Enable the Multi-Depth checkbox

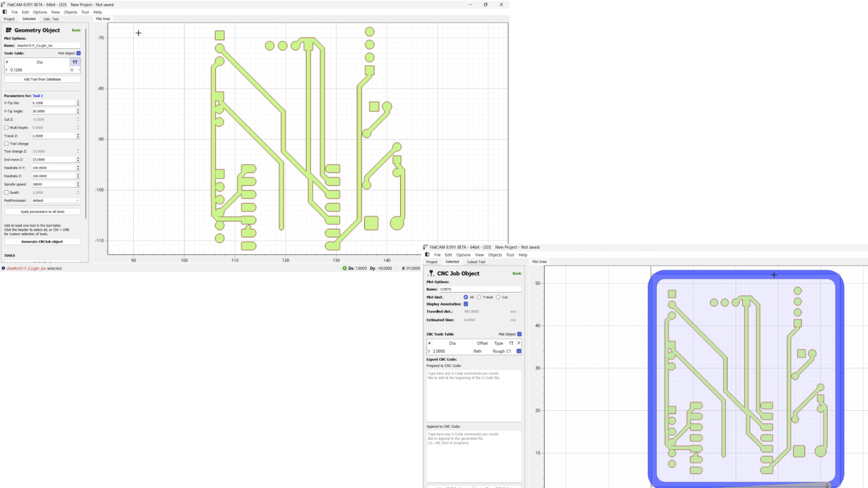point(6,128)
